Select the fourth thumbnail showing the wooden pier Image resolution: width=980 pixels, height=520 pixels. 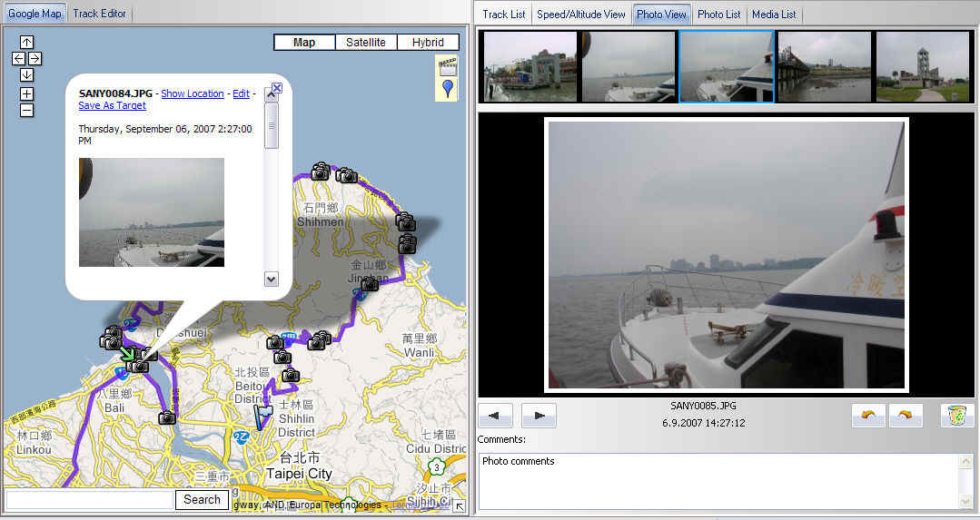tap(825, 67)
